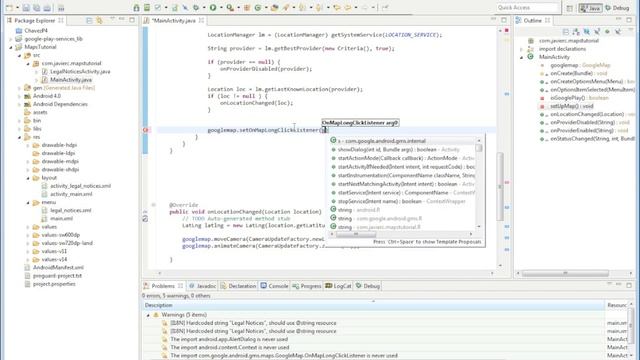The width and height of the screenshot is (640, 360).
Task: Choose stopService(Intent name) suggestion
Action: coord(402,201)
